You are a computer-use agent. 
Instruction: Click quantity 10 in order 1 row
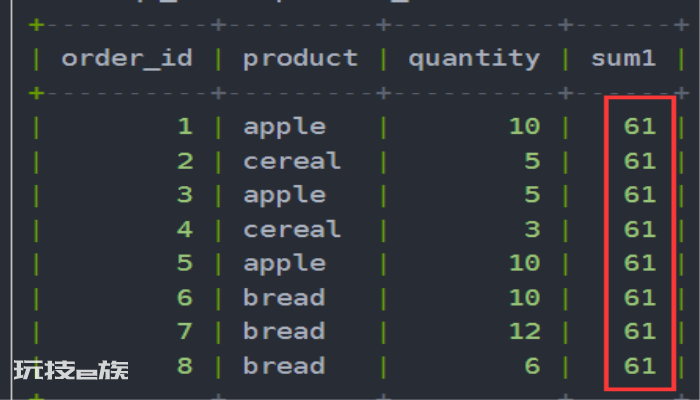[x=525, y=126]
